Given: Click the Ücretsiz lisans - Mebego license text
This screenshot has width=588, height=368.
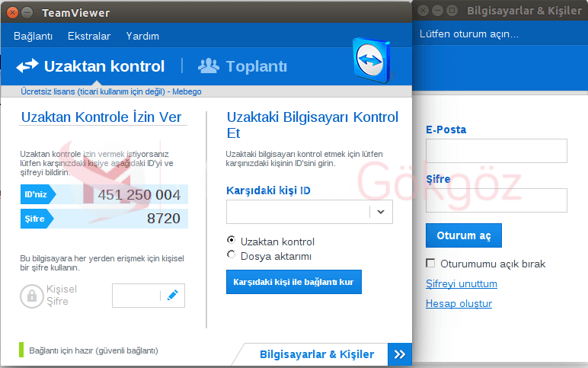Looking at the screenshot, I should coord(111,91).
